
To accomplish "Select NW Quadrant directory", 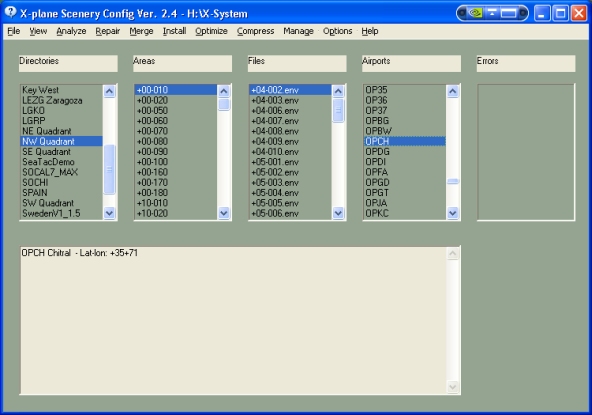I will point(61,141).
